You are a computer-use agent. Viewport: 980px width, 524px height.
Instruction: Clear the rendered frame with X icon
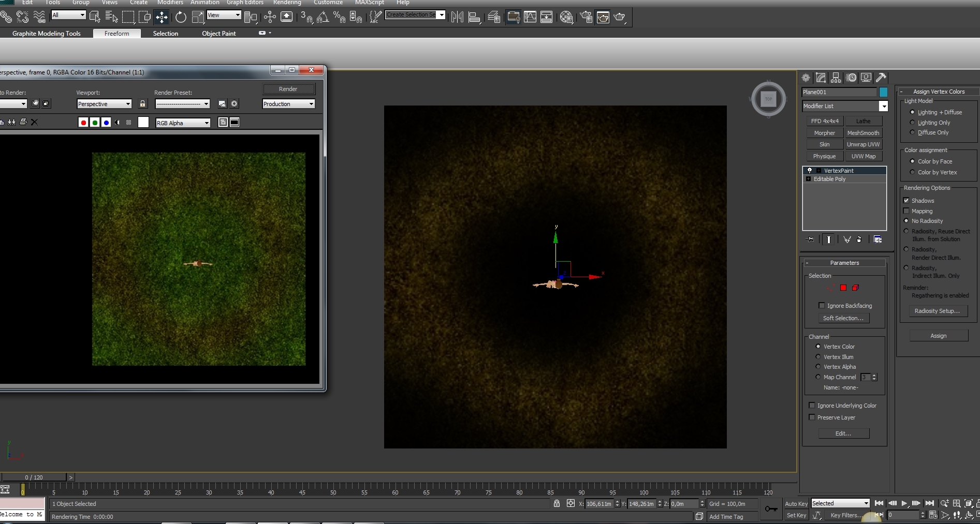(x=34, y=122)
